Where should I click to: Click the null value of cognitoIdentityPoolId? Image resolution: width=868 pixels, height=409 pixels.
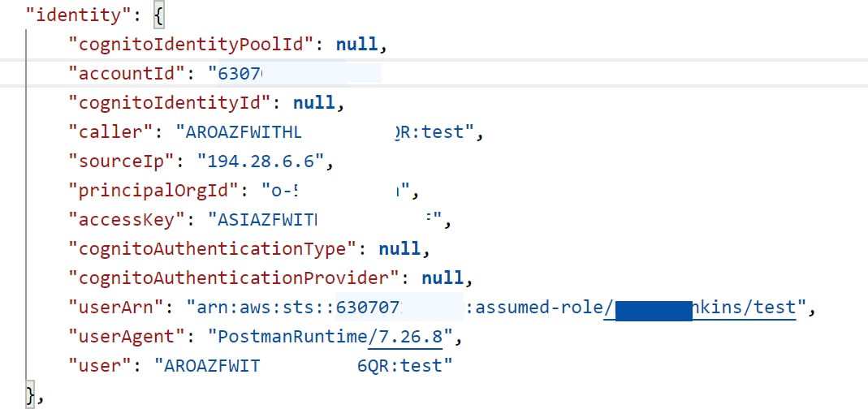[357, 45]
